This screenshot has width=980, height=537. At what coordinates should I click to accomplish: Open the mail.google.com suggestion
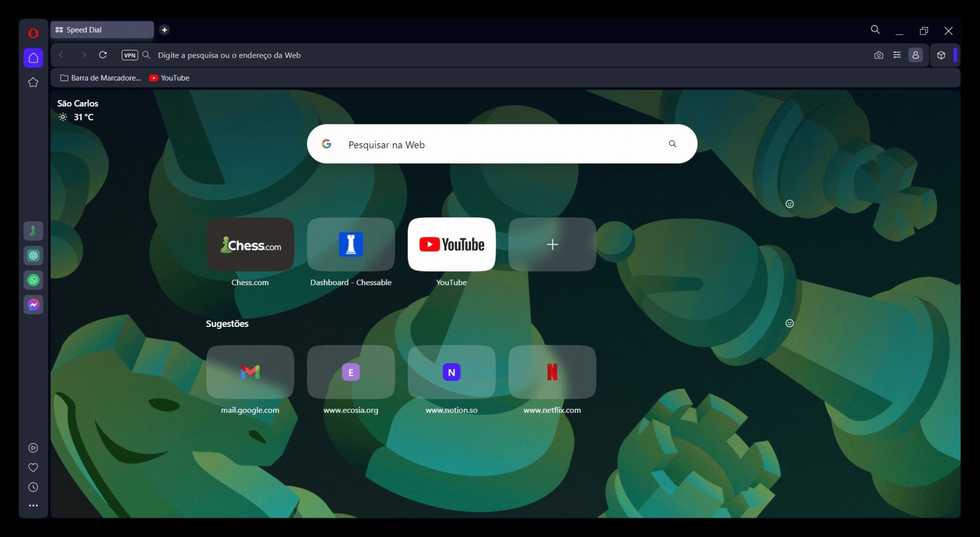coord(250,372)
